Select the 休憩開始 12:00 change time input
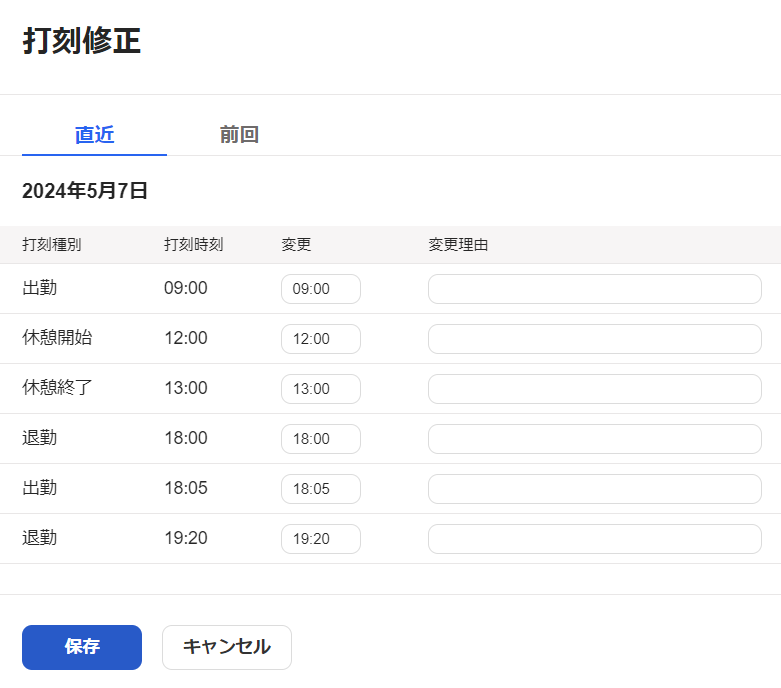781x688 pixels. click(x=320, y=339)
